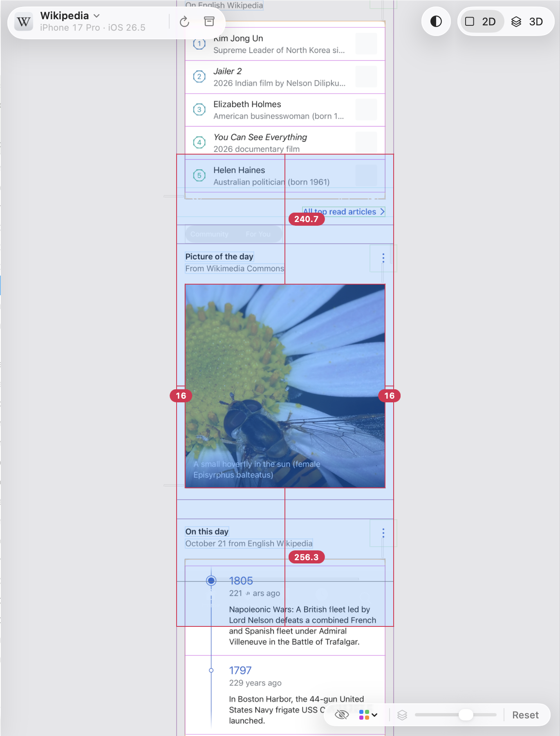This screenshot has height=736, width=560.
Task: Open the Picture of the day more menu
Action: click(x=383, y=258)
